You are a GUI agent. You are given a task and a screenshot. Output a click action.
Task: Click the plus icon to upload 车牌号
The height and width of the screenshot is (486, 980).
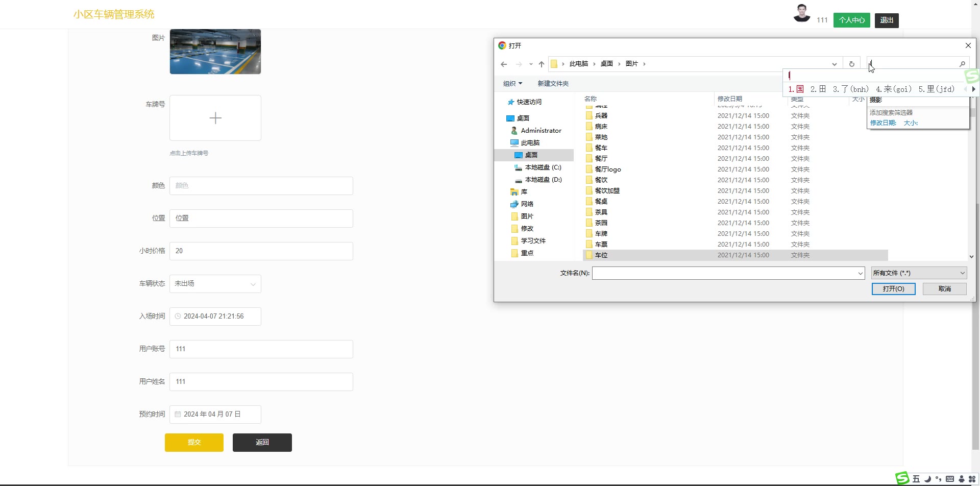point(215,118)
